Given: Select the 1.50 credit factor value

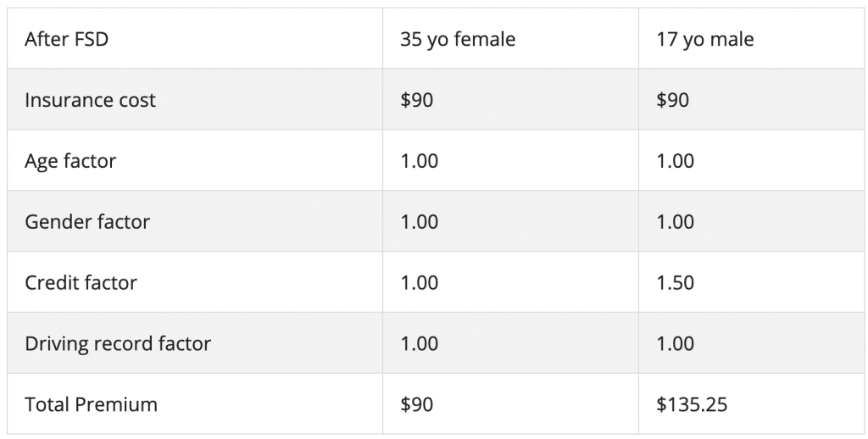Looking at the screenshot, I should click(676, 283).
